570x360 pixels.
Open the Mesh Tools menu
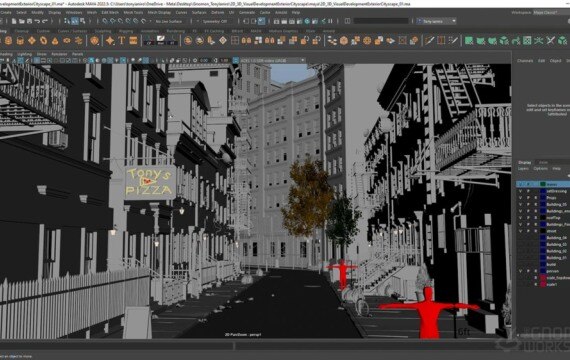133,12
